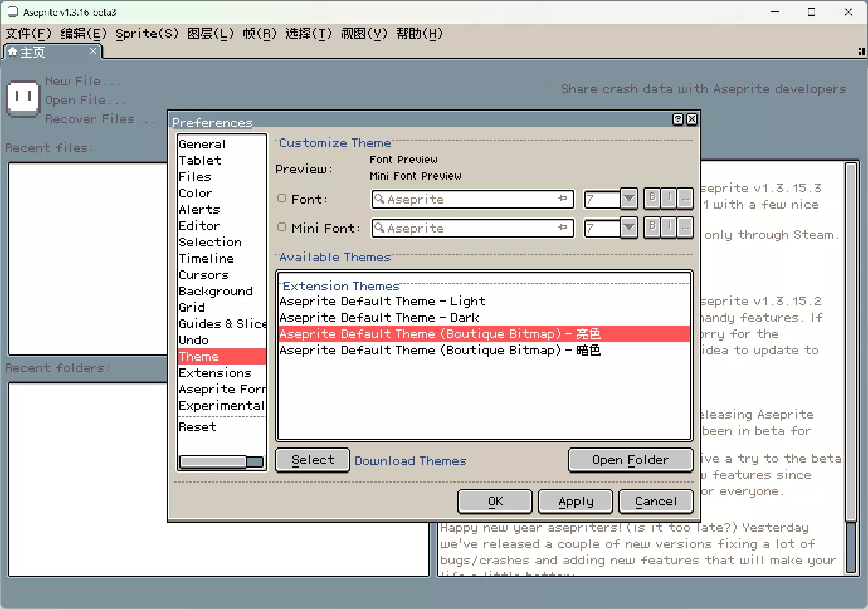Click the Cancel button
Screen dimensions: 868x609
(656, 501)
